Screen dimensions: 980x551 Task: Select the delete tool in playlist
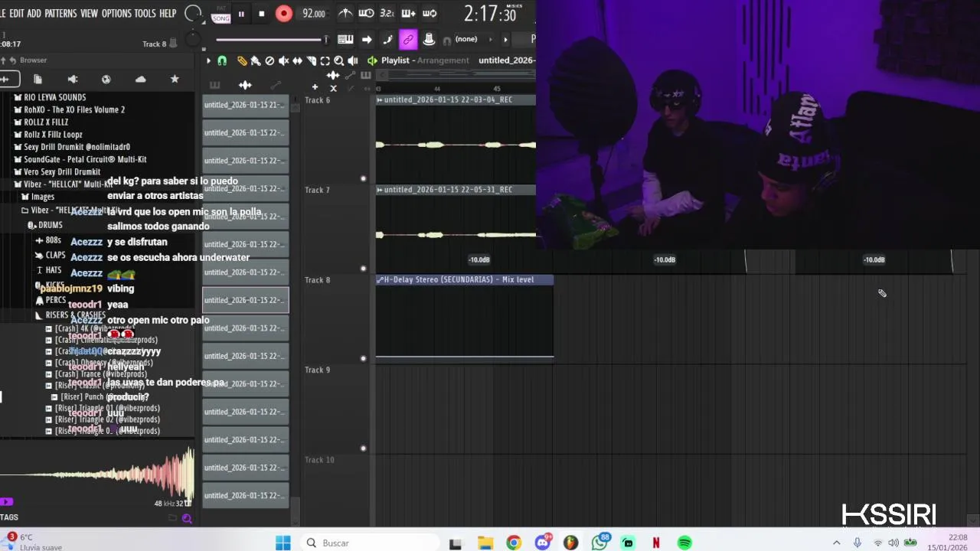click(269, 60)
